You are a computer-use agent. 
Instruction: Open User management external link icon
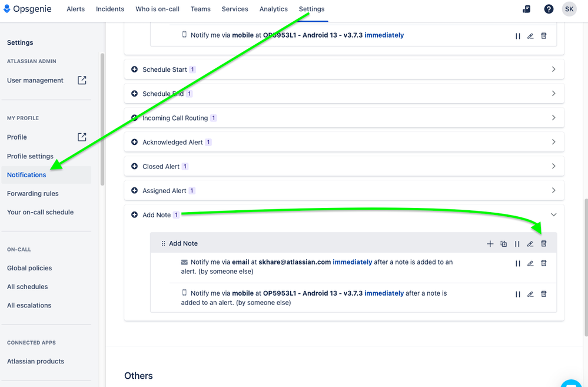coord(82,80)
